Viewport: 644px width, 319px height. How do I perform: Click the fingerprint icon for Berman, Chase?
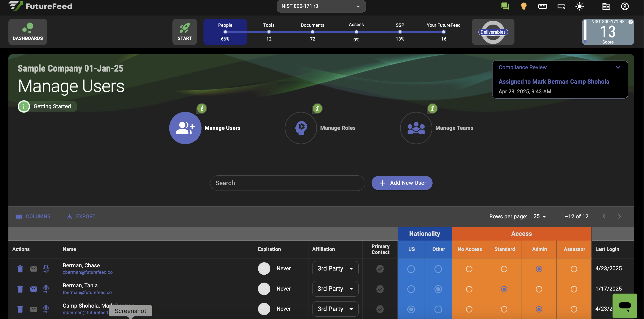click(x=46, y=269)
